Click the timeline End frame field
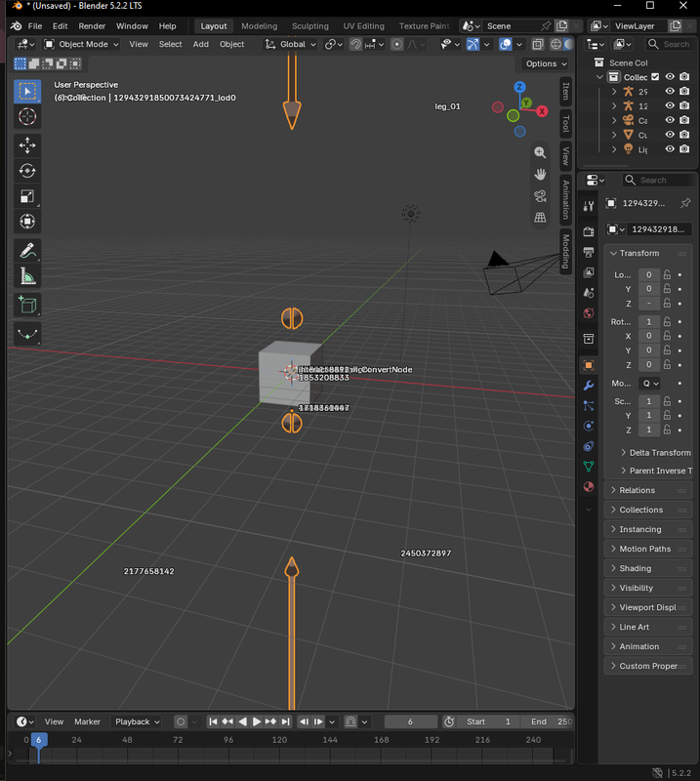The image size is (700, 781). coord(547,721)
